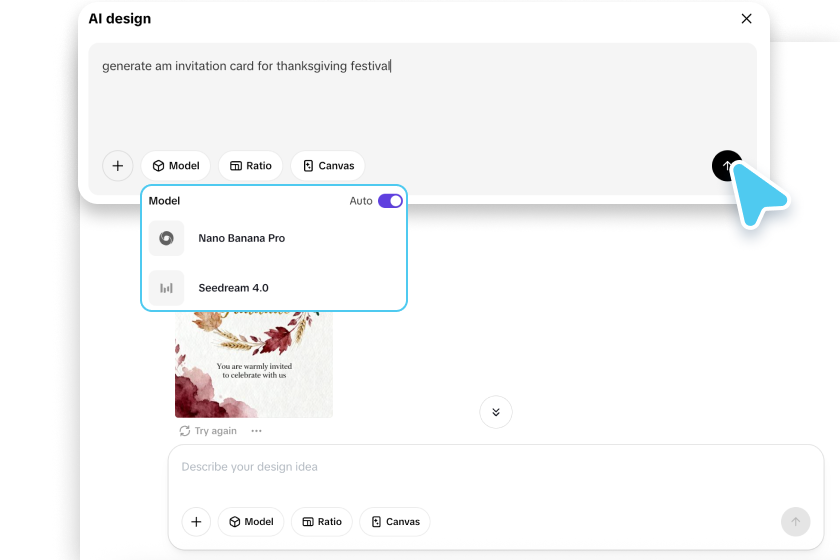Submit the prompt with black arrow button

727,166
